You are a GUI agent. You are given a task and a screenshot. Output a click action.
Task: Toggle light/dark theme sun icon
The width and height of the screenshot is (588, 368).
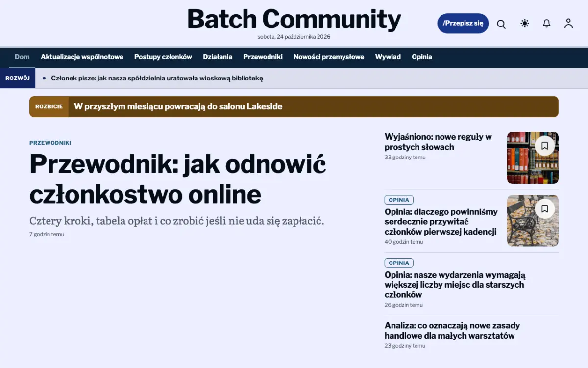[525, 24]
